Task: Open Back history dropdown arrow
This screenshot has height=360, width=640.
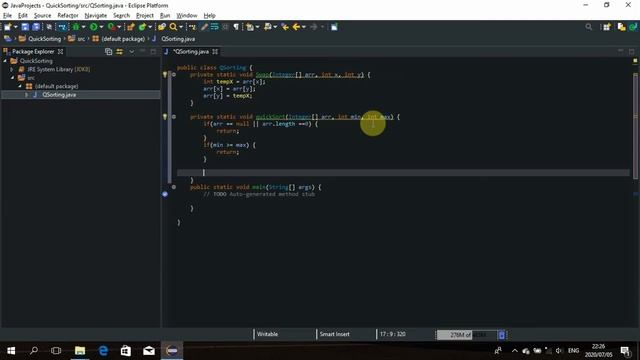Action: (x=304, y=27)
